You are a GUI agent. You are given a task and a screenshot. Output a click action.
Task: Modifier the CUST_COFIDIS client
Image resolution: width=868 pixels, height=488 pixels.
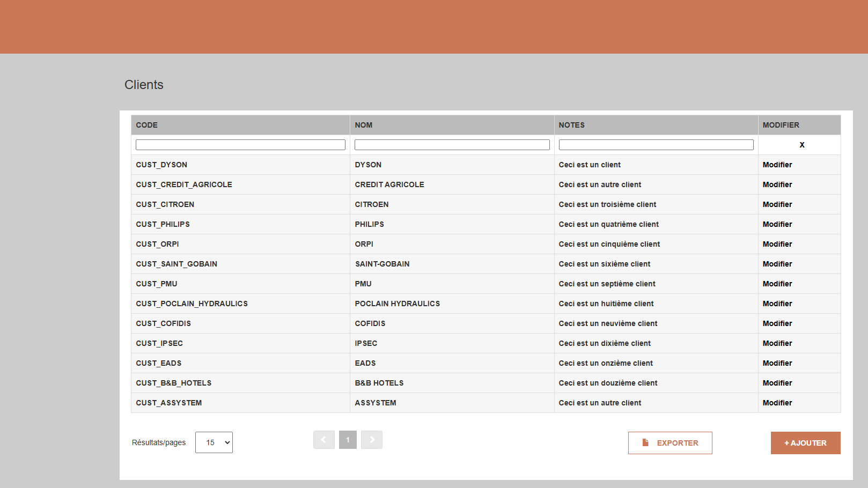(777, 323)
